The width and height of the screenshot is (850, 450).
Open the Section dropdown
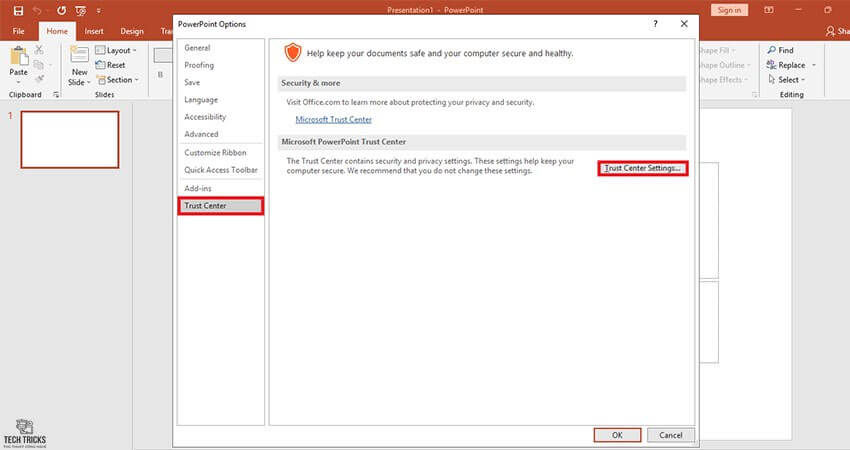point(117,80)
